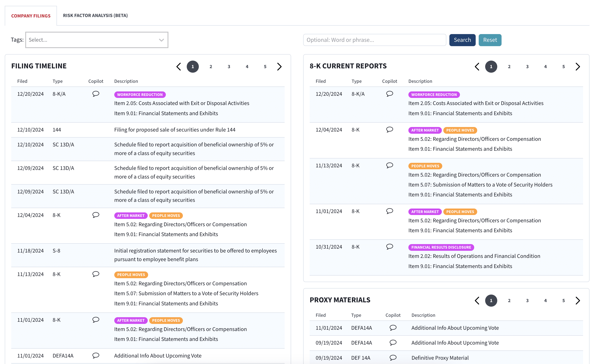Click Workforce Reduction tag in Filing Timeline
The height and width of the screenshot is (364, 596).
tap(140, 95)
